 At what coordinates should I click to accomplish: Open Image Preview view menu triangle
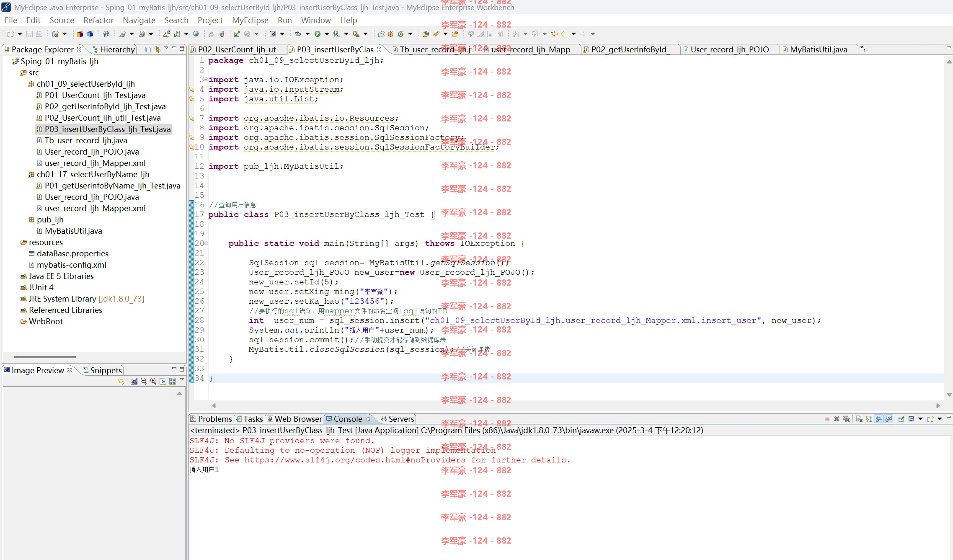click(x=182, y=380)
